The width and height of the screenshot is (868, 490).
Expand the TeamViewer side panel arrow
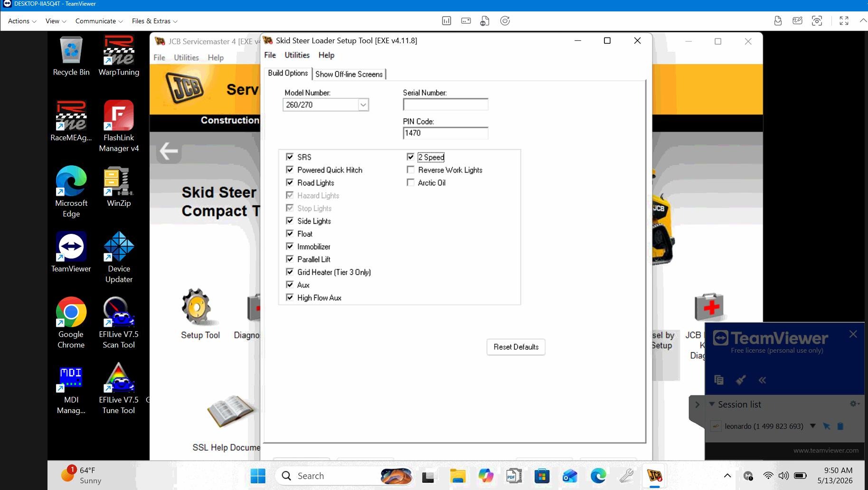[697, 405]
